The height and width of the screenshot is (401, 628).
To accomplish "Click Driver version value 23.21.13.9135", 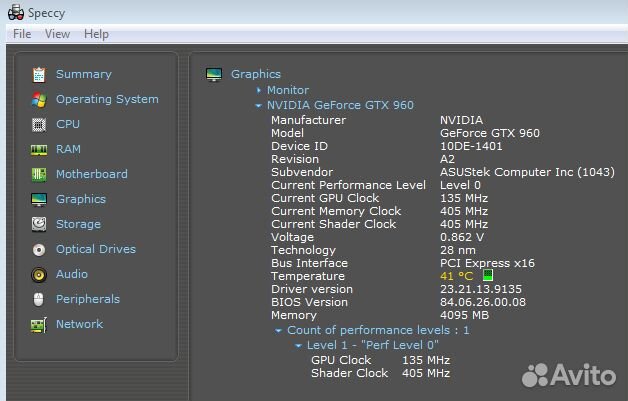I will [481, 289].
